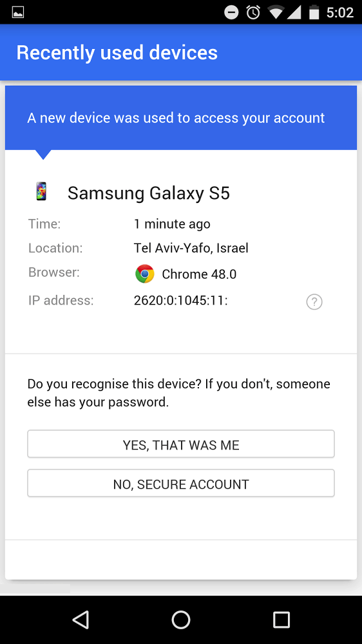
Task: Tap the do-not-disturb status icon
Action: click(231, 12)
